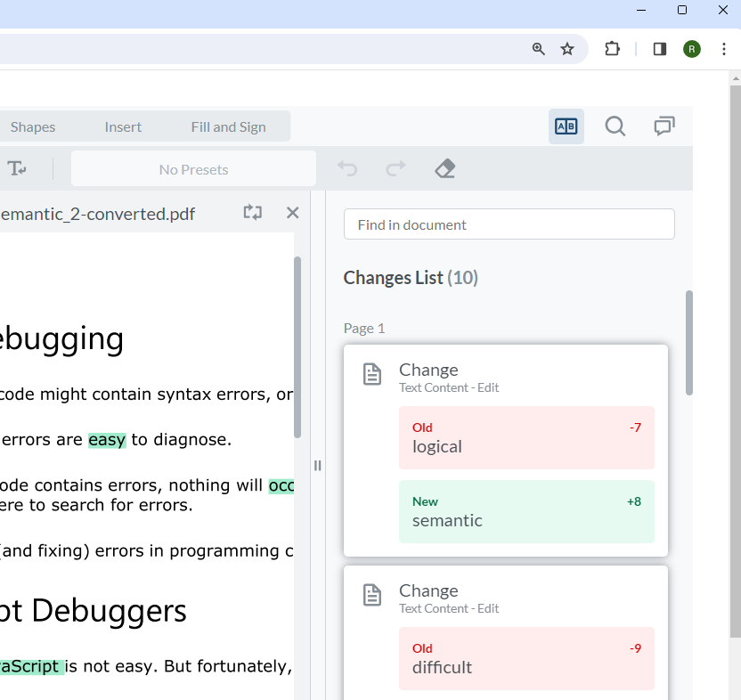Viewport: 741px width, 700px height.
Task: Redo the last edit
Action: pyautogui.click(x=396, y=168)
